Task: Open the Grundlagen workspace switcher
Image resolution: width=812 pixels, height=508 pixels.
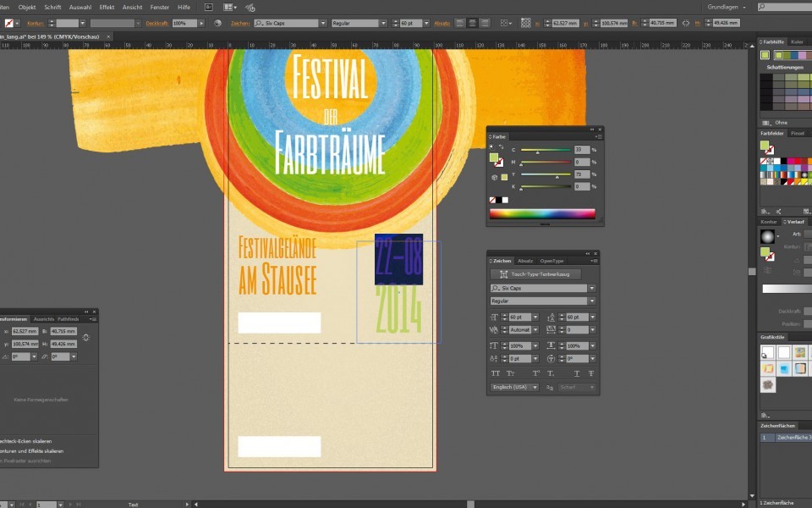Action: point(727,8)
